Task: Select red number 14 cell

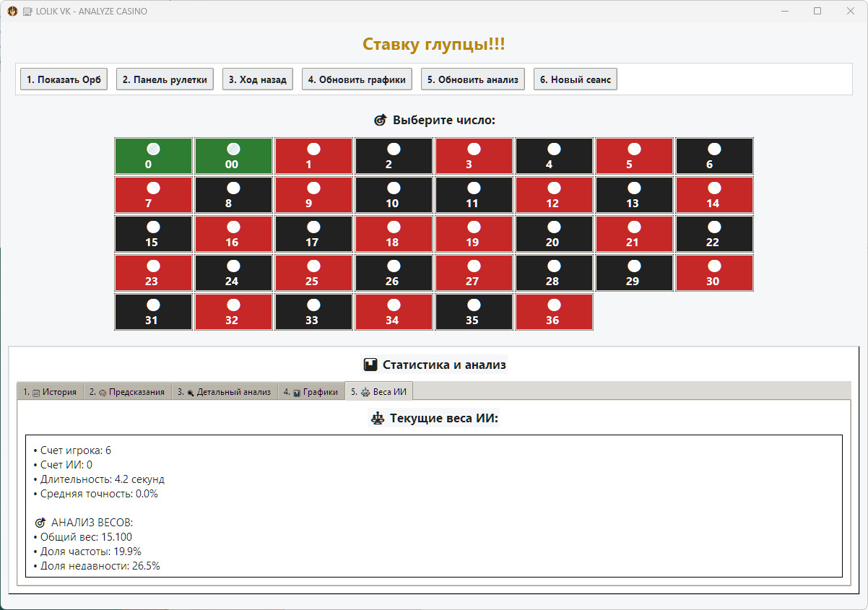Action: [x=714, y=195]
